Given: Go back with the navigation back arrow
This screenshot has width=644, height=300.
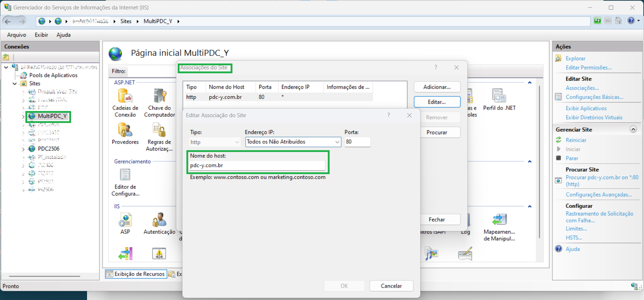Looking at the screenshot, I should coord(8,21).
